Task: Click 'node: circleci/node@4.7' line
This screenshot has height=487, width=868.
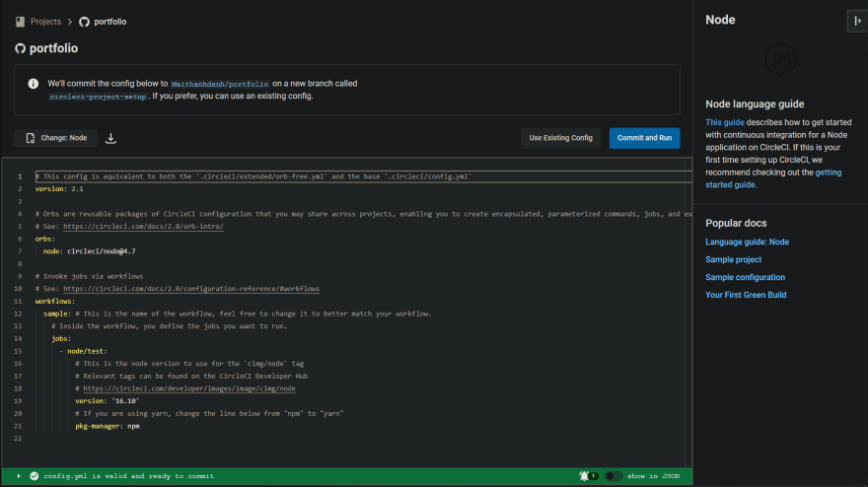Action: coord(89,251)
